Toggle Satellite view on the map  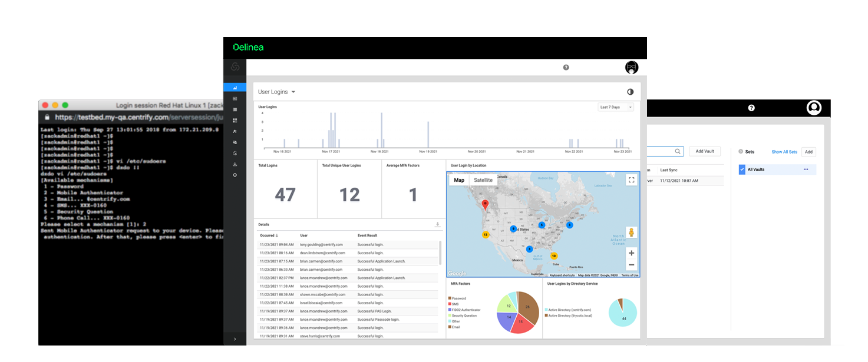click(x=483, y=180)
